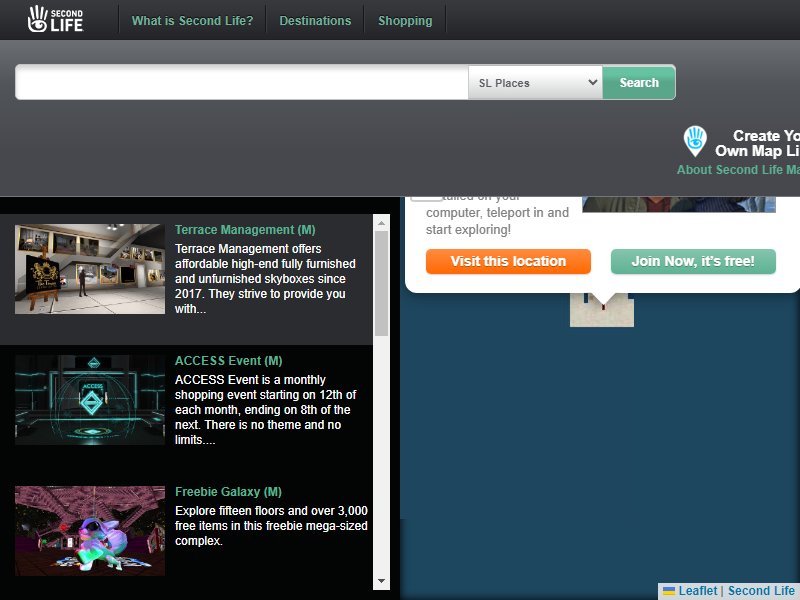Viewport: 800px width, 600px height.
Task: Open the About Second Life Maps link
Action: coord(738,169)
